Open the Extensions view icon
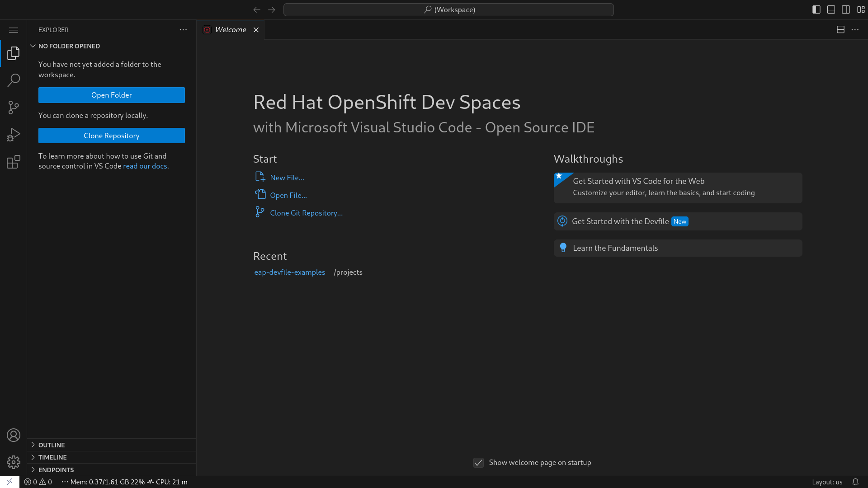868x488 pixels. coord(14,162)
